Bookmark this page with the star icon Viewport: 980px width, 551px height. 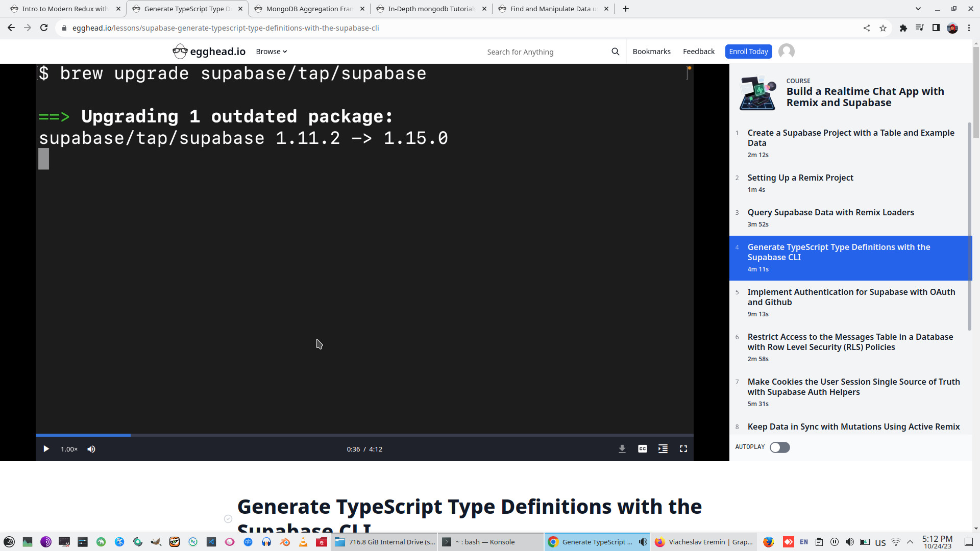(883, 28)
